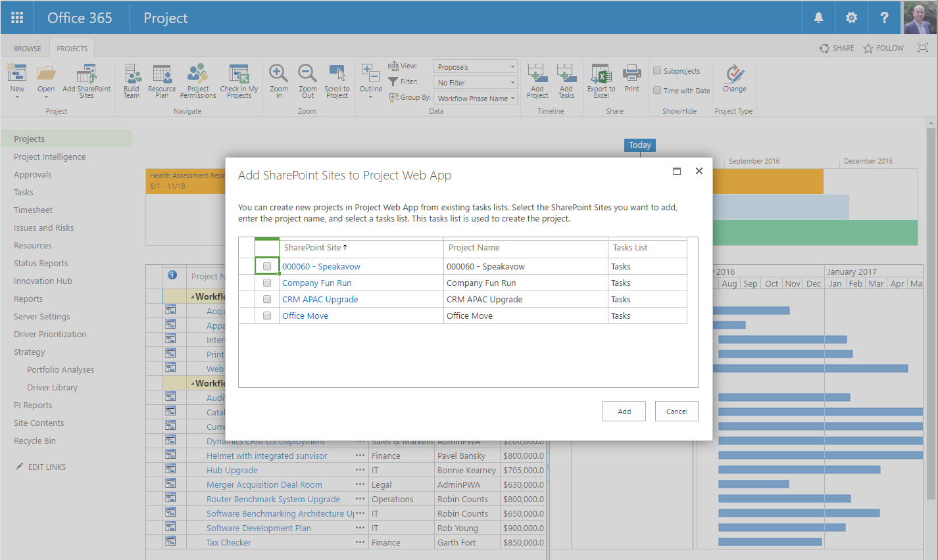Screen dimensions: 938x560
Task: Open Project Permissions
Action: coord(197,80)
